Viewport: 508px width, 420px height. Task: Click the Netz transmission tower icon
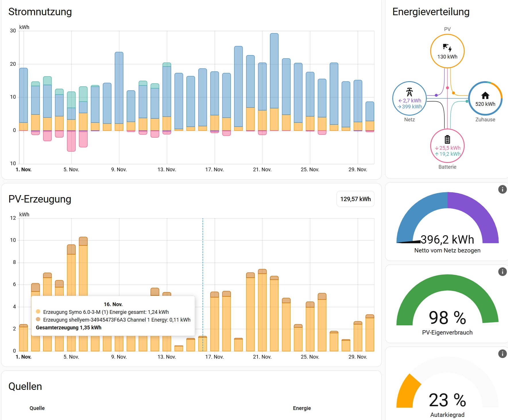tap(409, 92)
